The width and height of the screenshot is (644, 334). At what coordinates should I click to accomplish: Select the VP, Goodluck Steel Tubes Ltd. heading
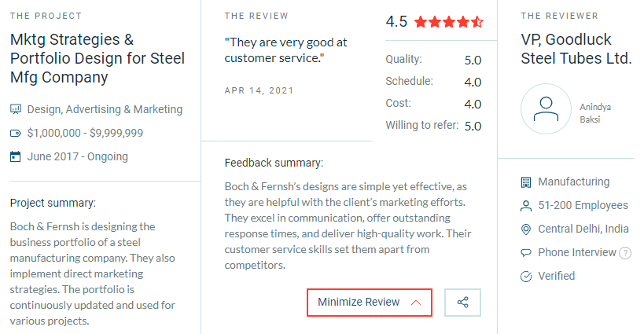[576, 49]
